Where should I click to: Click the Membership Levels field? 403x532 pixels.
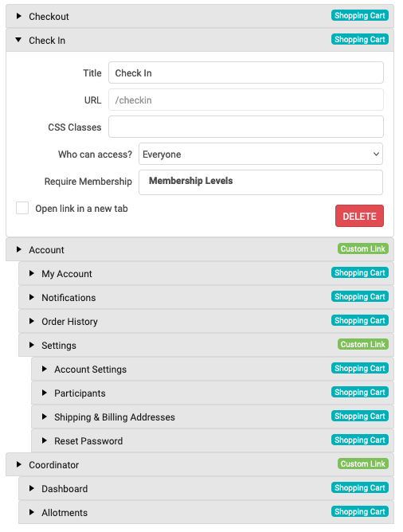(x=260, y=182)
